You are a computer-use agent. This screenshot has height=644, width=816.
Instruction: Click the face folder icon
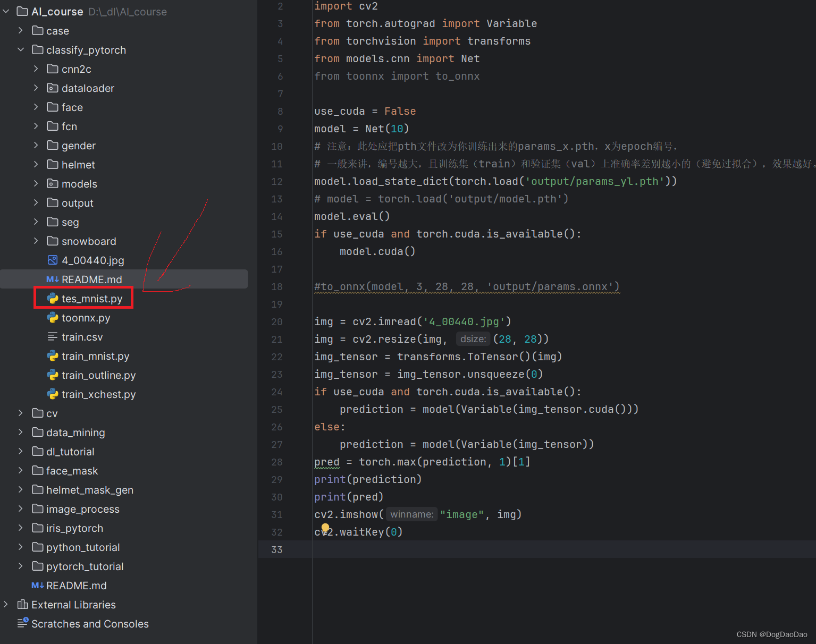53,107
